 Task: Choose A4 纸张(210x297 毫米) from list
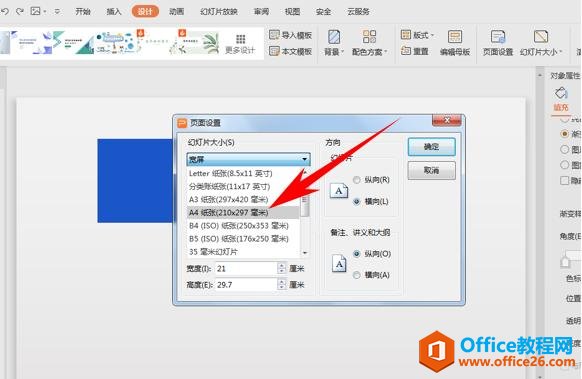point(243,213)
